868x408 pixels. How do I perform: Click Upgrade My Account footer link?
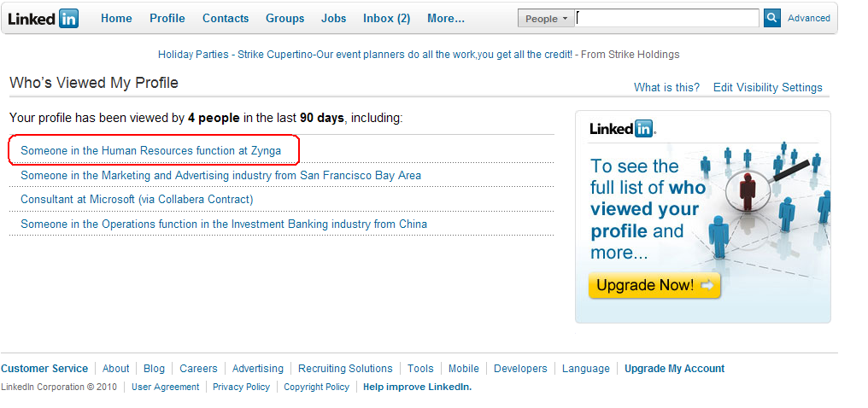pos(674,369)
